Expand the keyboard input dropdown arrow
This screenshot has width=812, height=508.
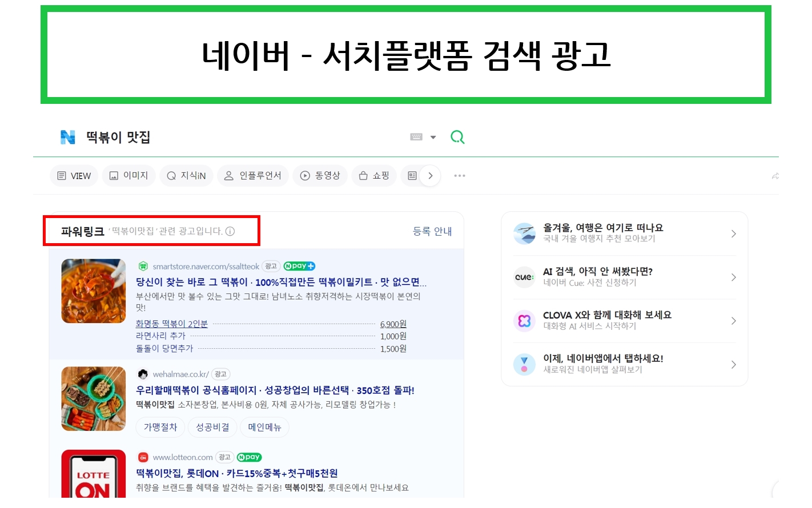click(433, 138)
